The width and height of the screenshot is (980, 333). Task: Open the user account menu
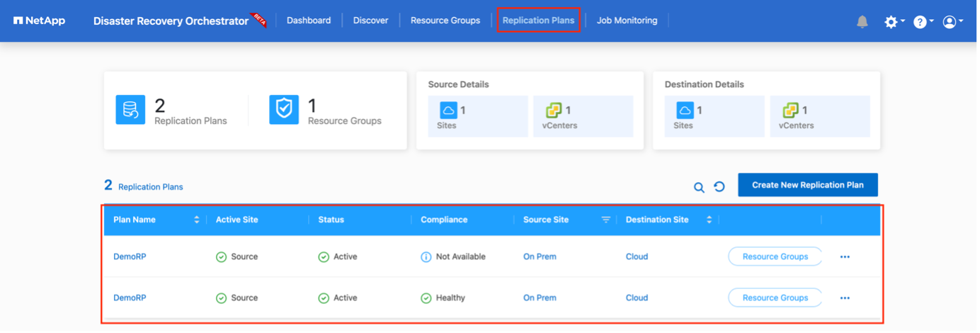(950, 22)
